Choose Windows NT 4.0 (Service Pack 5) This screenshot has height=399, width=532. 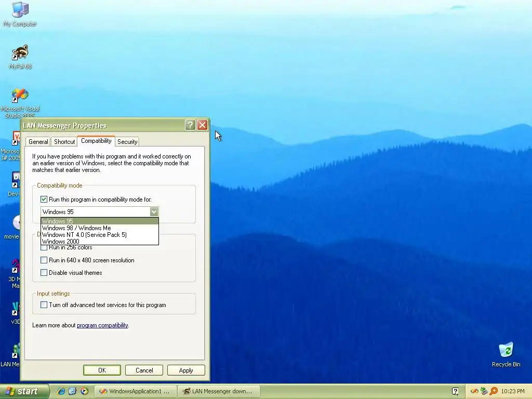(x=99, y=235)
